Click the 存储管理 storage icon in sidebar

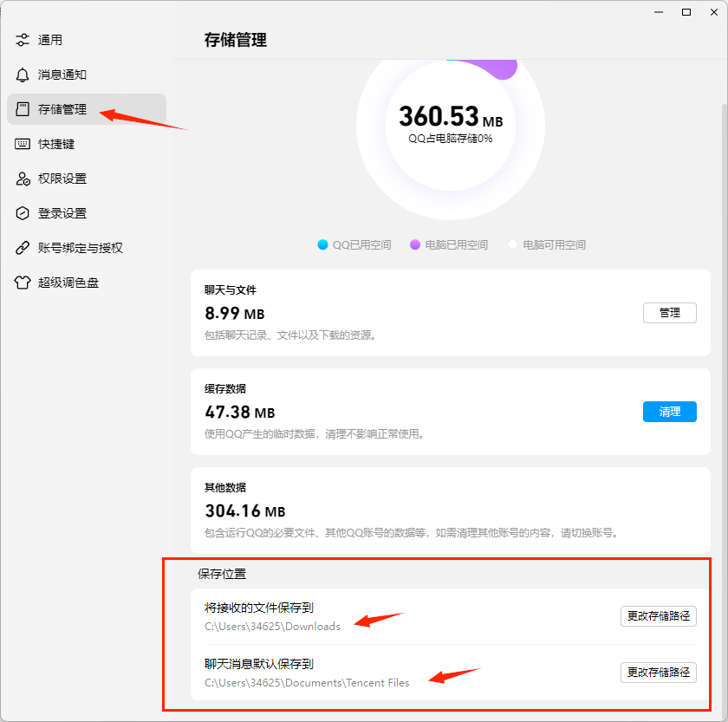tap(23, 109)
